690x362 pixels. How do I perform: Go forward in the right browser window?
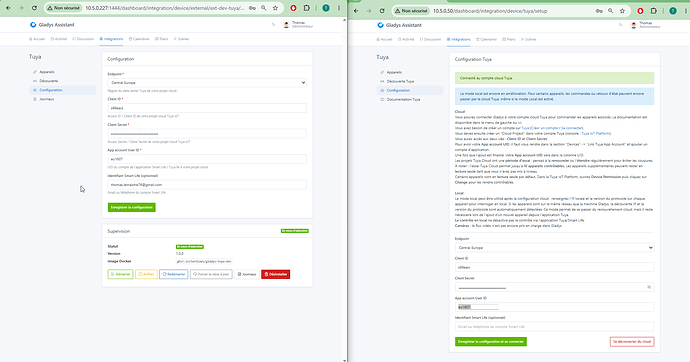pos(369,11)
